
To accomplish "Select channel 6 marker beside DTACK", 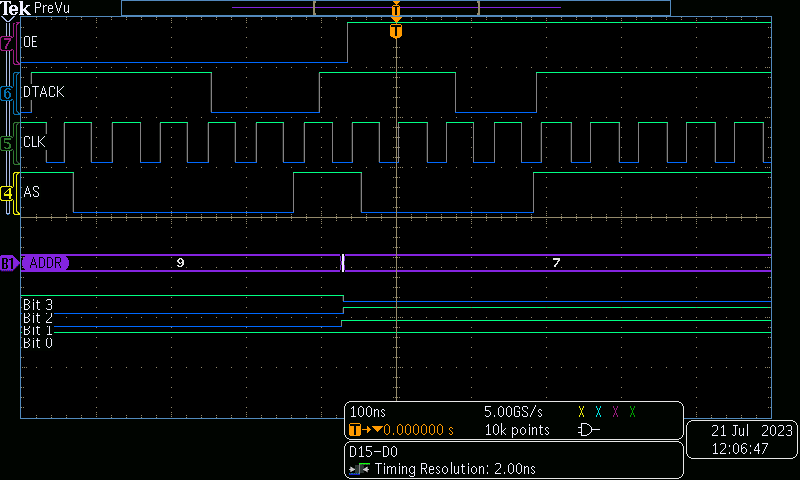I will point(7,93).
